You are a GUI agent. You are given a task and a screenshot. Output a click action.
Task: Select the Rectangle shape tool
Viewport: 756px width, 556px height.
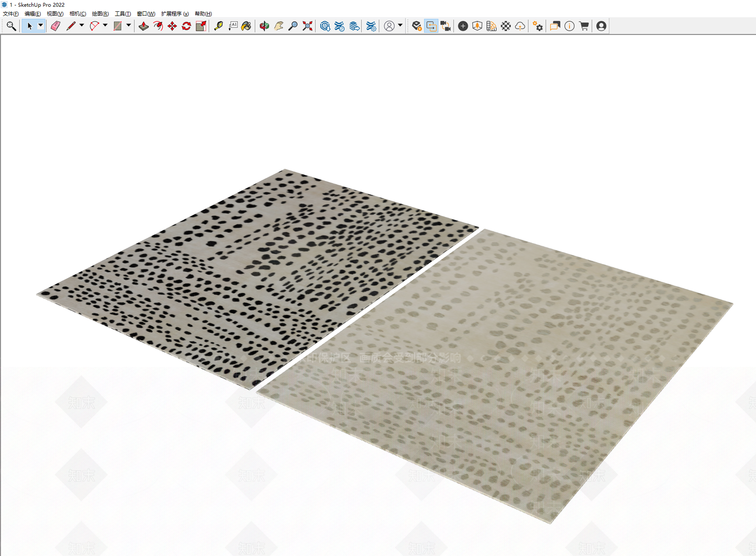(118, 26)
